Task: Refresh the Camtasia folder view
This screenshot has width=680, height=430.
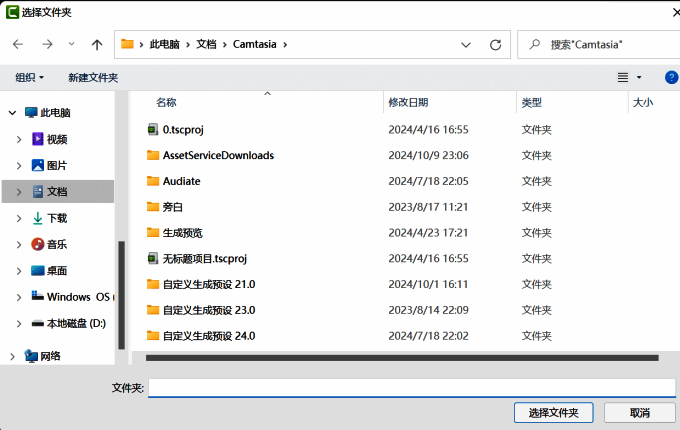Action: [495, 45]
